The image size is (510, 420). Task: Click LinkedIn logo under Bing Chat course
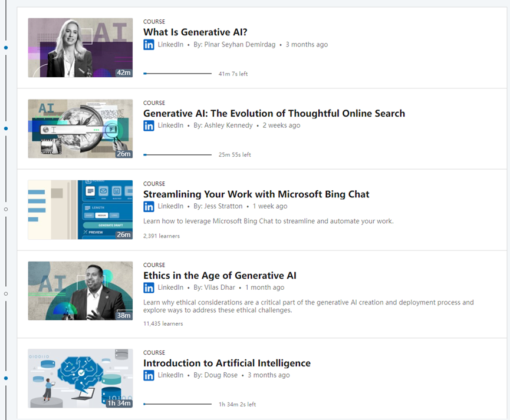tap(149, 206)
